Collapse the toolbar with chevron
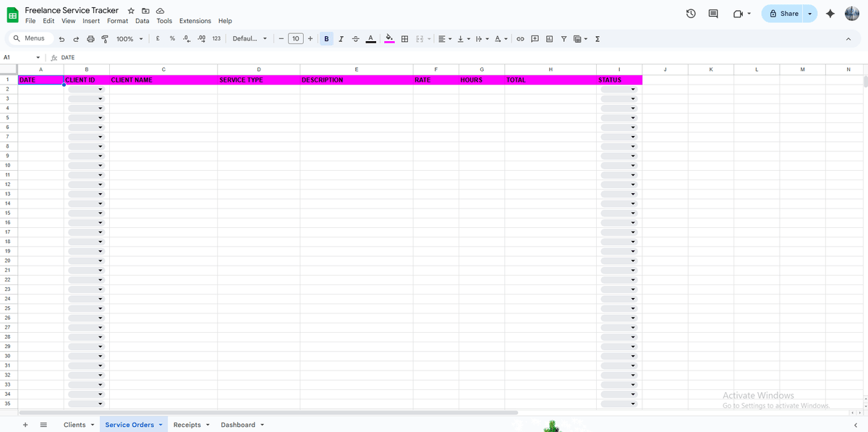 [848, 39]
